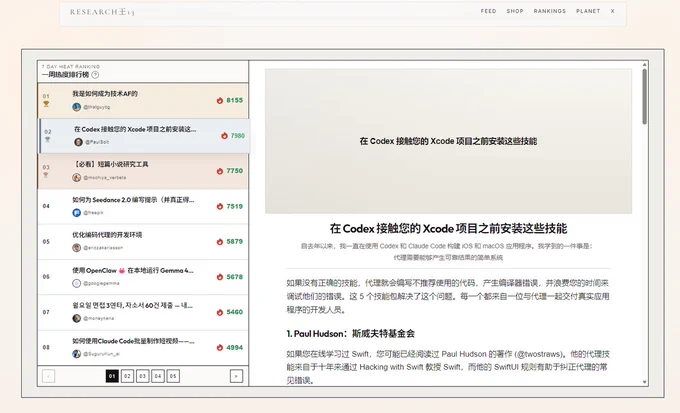Open the FEED menu item
Image resolution: width=680 pixels, height=413 pixels.
click(488, 11)
